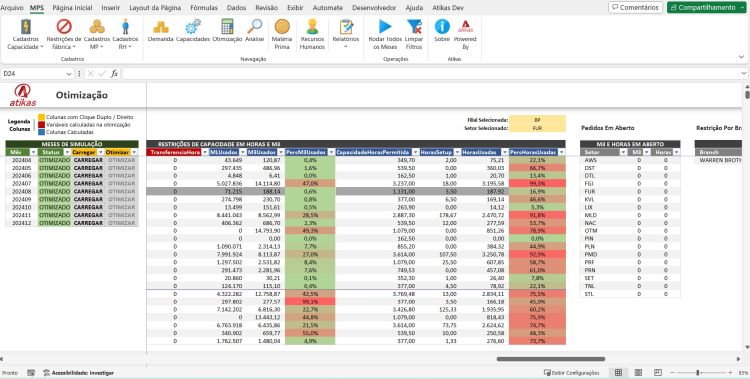The height and width of the screenshot is (379, 750).
Task: Open Otimização calculator icon
Action: (227, 26)
